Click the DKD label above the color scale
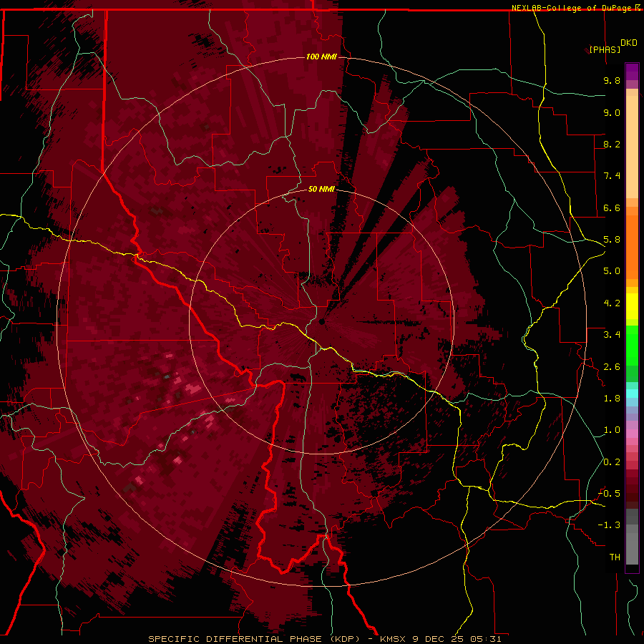This screenshot has width=644, height=644. 629,43
